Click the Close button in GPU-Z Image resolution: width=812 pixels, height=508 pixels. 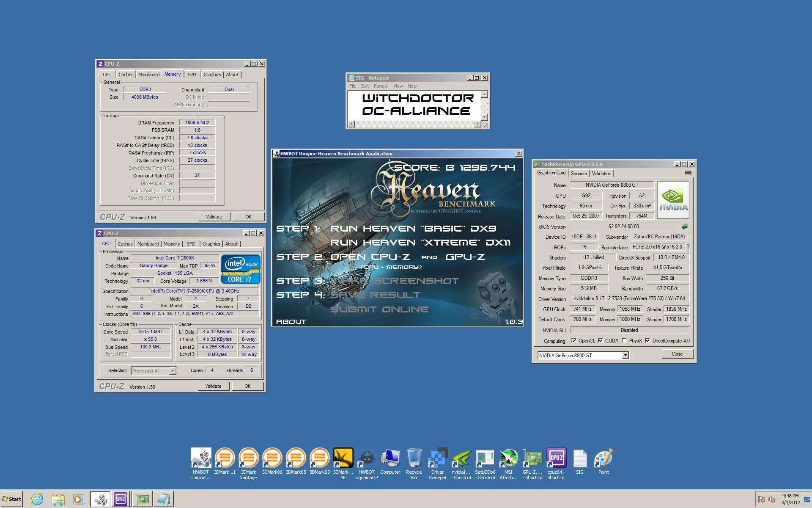pos(677,354)
